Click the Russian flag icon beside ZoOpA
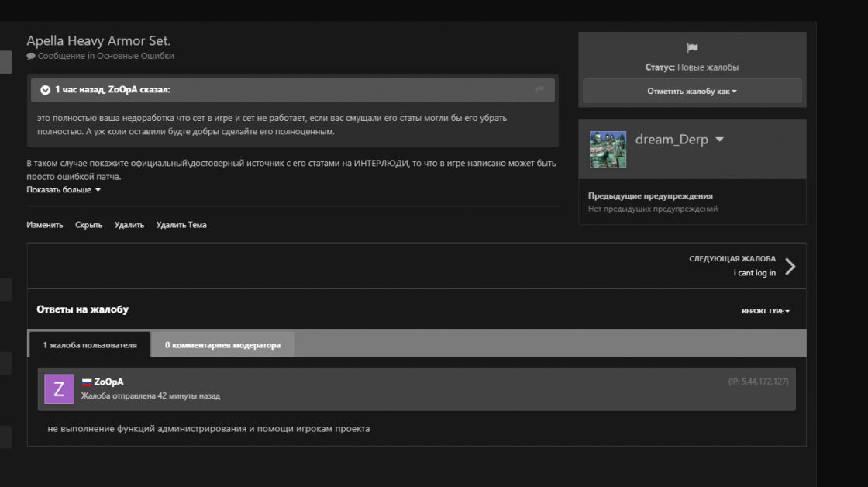The height and width of the screenshot is (487, 868). tap(87, 382)
